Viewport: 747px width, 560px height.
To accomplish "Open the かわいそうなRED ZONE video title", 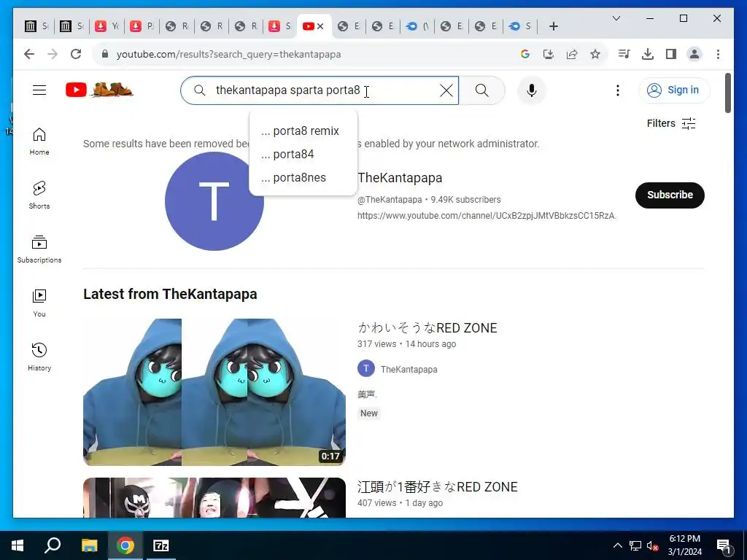I will pos(427,327).
